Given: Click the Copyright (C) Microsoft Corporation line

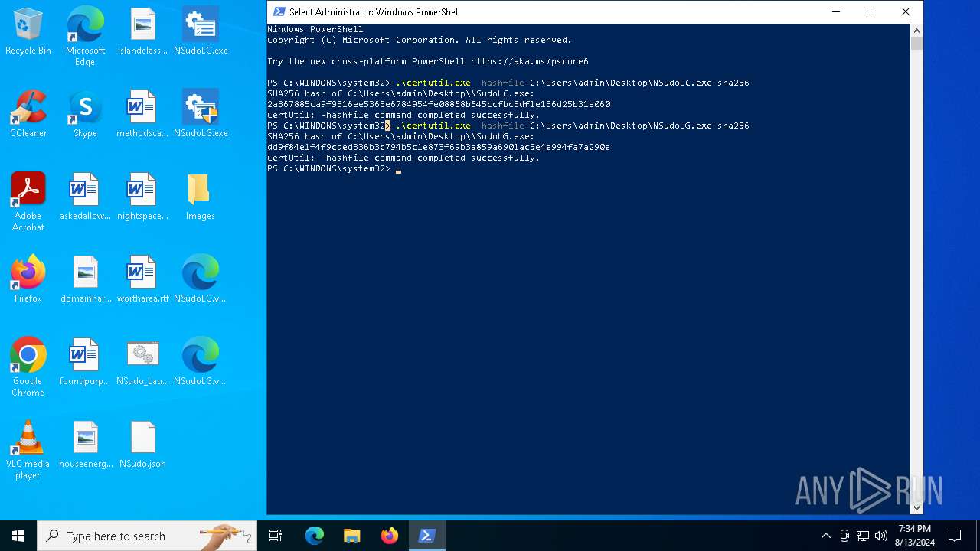Looking at the screenshot, I should [x=420, y=40].
